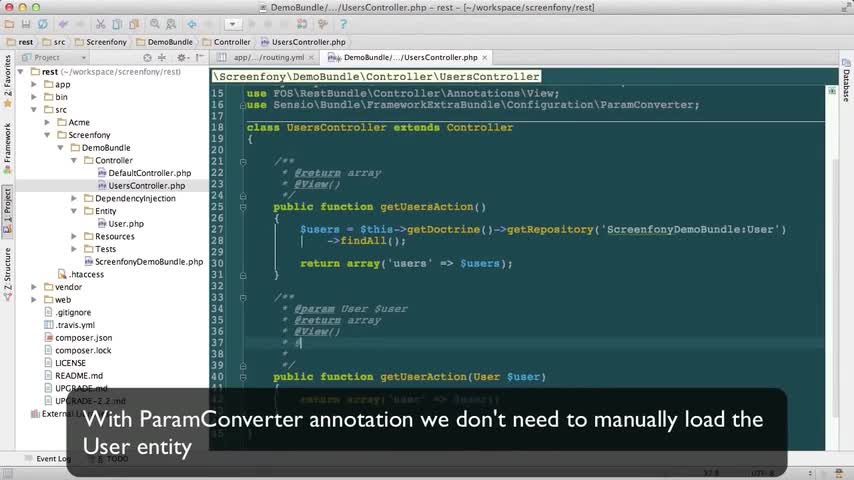
Task: Click the 'Controller' breadcrumb
Action: [227, 42]
